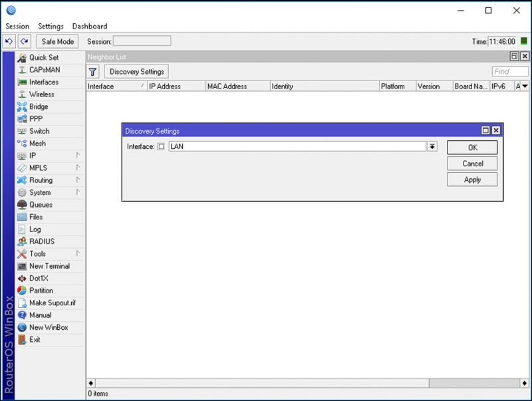The image size is (532, 401).
Task: Launch New Terminal from the sidebar
Action: click(49, 266)
